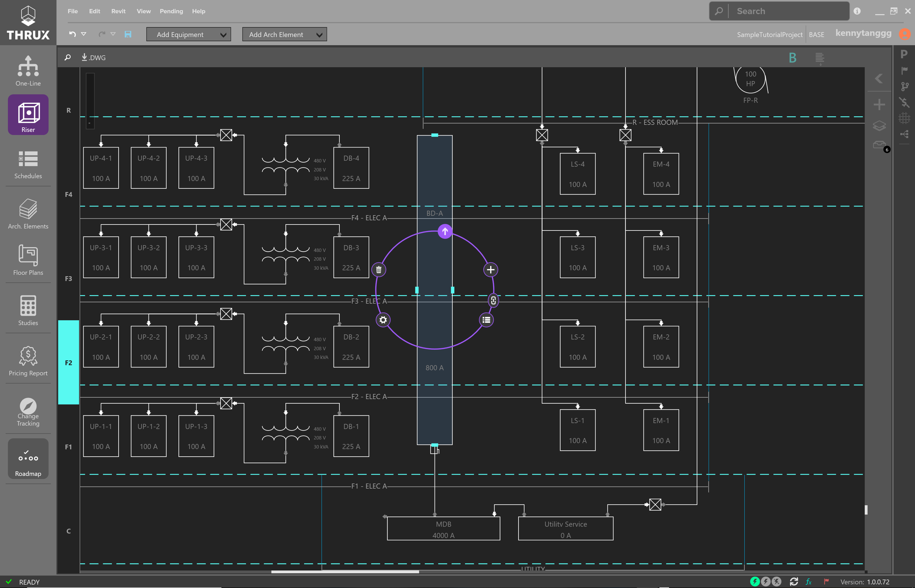Open the Help menu
The height and width of the screenshot is (588, 915).
(199, 11)
